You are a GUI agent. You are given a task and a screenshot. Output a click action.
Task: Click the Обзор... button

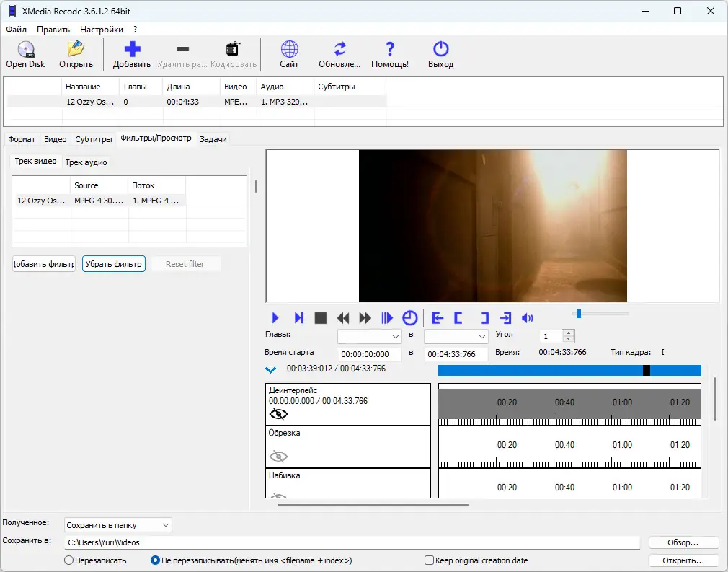point(683,542)
